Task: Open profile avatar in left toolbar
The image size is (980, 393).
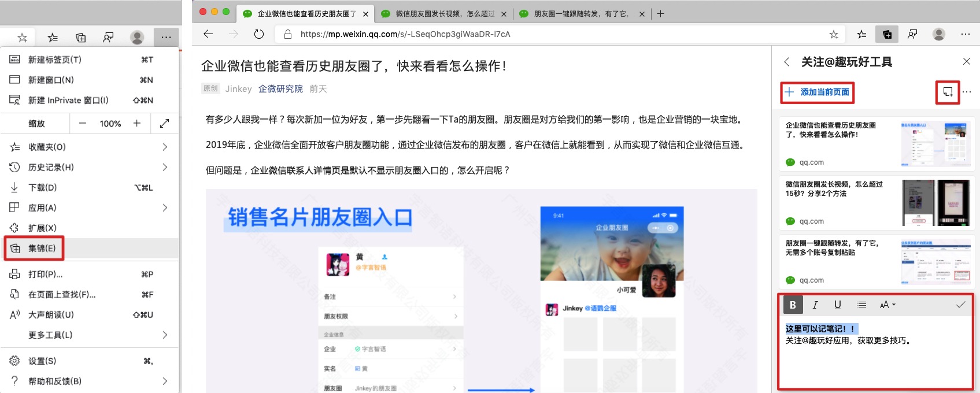Action: click(x=137, y=38)
